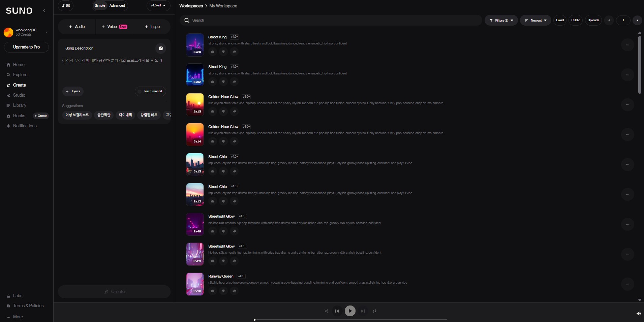Viewport: 644px width, 322px height.
Task: Open the Newest sort dropdown
Action: 535,20
